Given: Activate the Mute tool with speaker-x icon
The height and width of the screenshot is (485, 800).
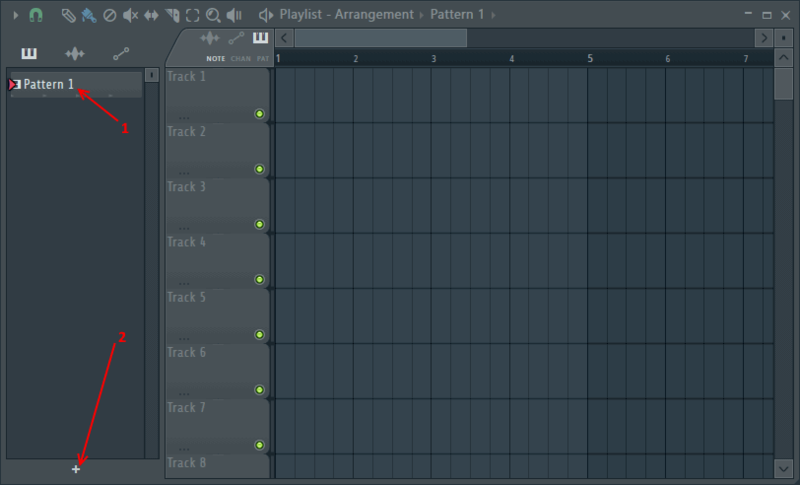Looking at the screenshot, I should [x=130, y=15].
